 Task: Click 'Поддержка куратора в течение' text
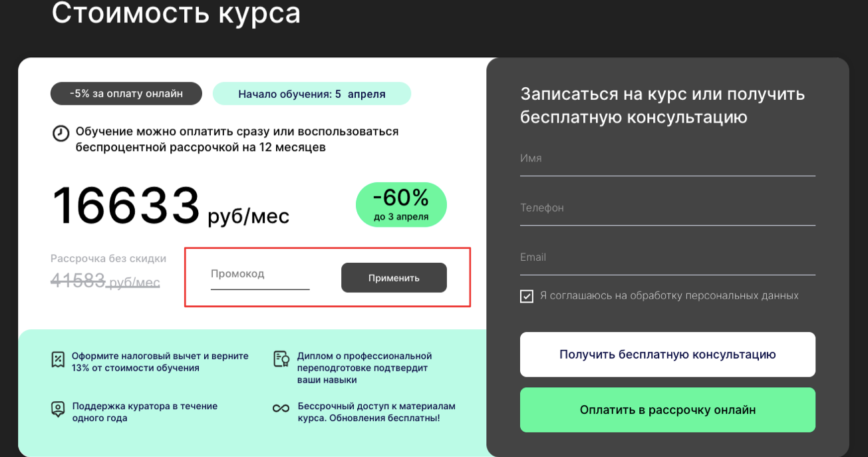145,412
